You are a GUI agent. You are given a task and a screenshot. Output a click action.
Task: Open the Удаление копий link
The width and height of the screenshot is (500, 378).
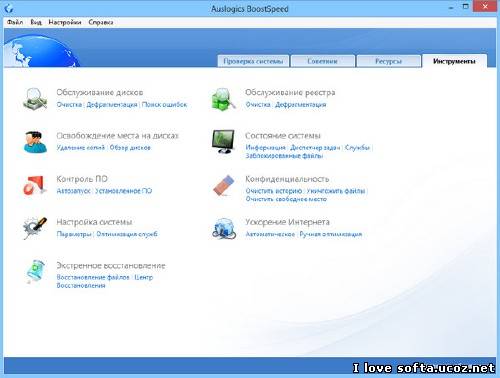pos(81,147)
